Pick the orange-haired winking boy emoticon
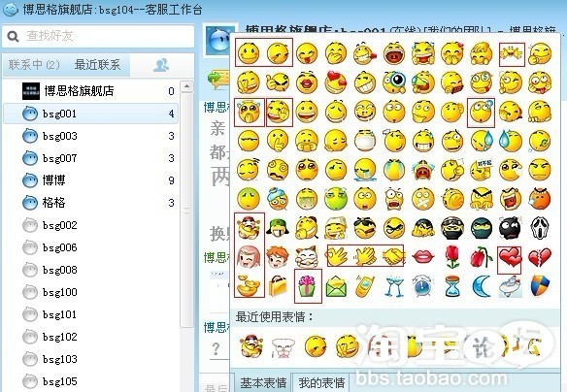 pos(278,257)
